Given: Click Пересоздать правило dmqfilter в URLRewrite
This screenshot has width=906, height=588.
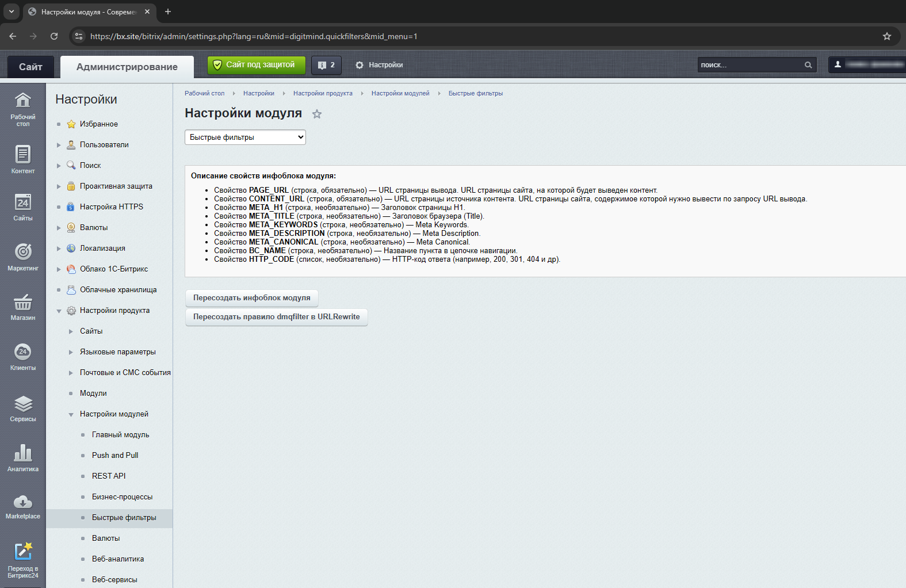Looking at the screenshot, I should pyautogui.click(x=276, y=317).
